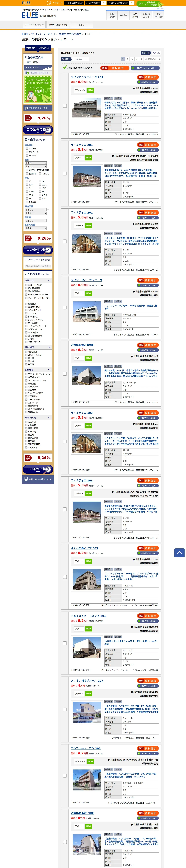Image resolution: width=186 pixels, height=868 pixels.
Task: Collapse the 設備仕様 section
Action: tap(38, 370)
